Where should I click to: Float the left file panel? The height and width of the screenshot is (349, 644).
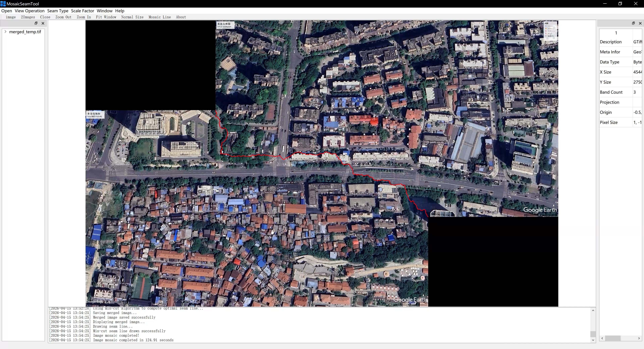coord(36,23)
